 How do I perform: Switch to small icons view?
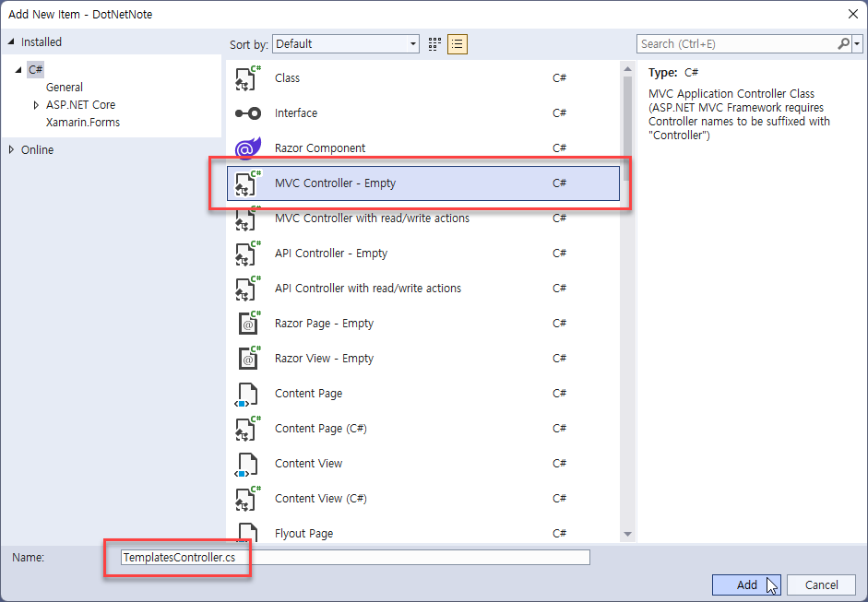pyautogui.click(x=435, y=44)
